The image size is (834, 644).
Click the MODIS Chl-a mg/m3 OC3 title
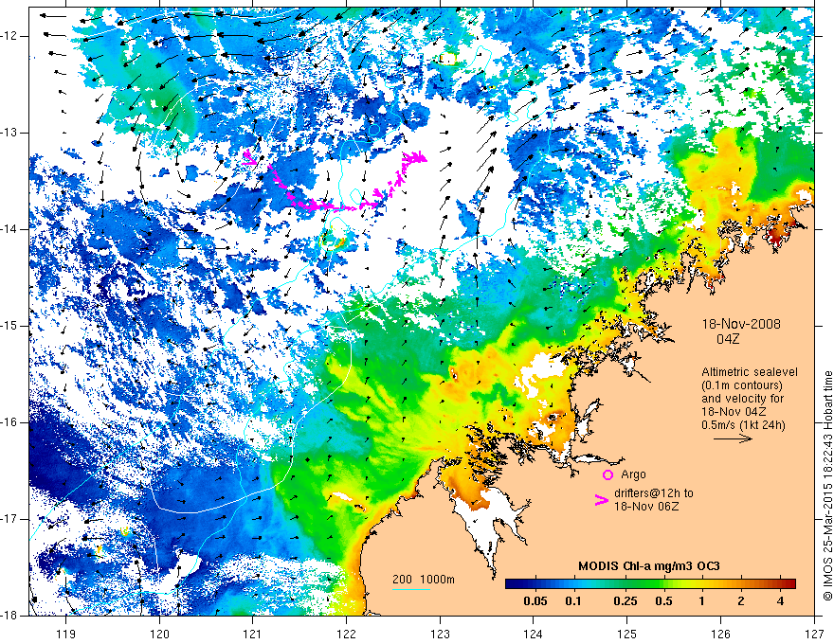649,566
